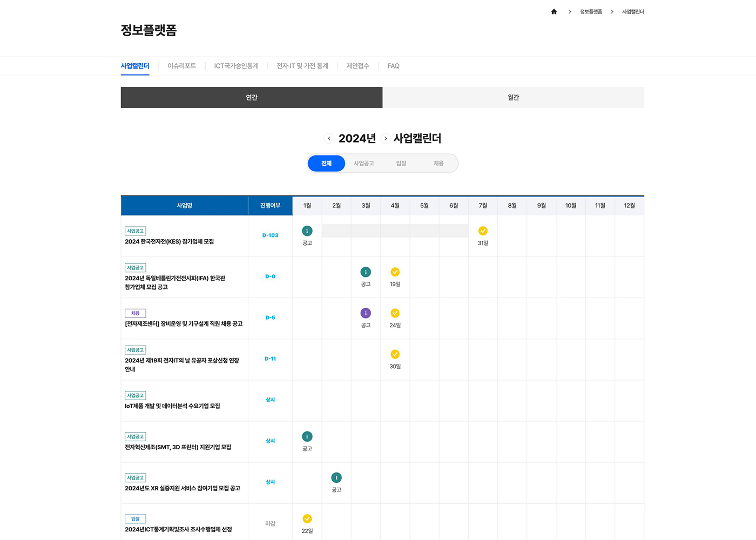Image resolution: width=756 pixels, height=540 pixels.
Task: Open the FAQ tab
Action: tap(393, 66)
